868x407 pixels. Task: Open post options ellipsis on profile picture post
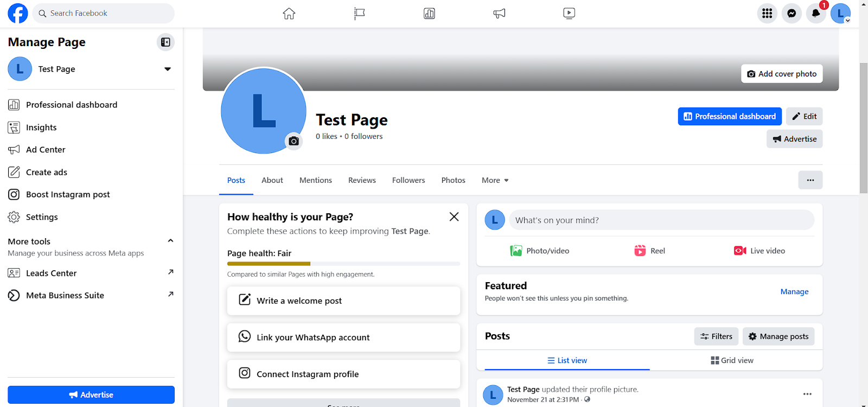807,394
